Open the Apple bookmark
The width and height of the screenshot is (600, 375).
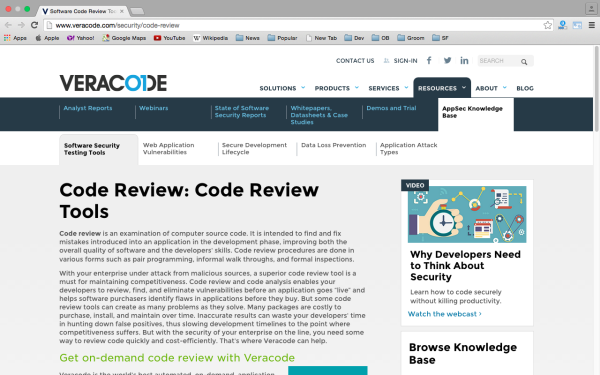point(47,38)
